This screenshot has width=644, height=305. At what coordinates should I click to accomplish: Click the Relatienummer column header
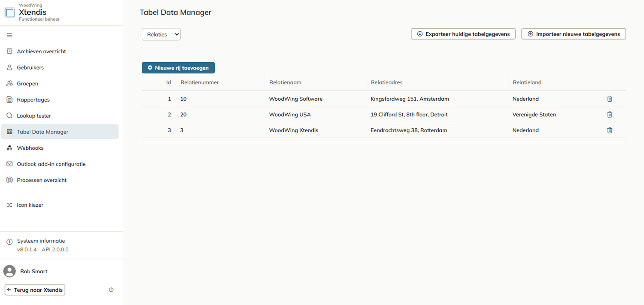(200, 82)
